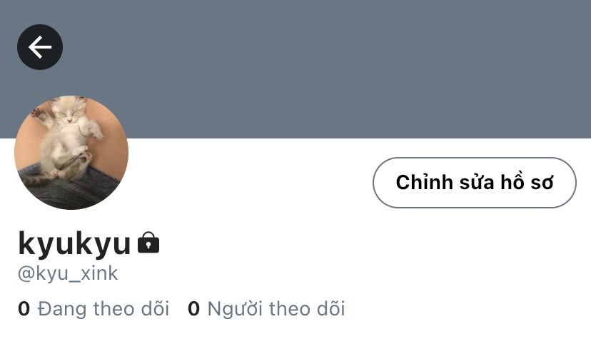Open the Người theo dõi list

pos(266,308)
